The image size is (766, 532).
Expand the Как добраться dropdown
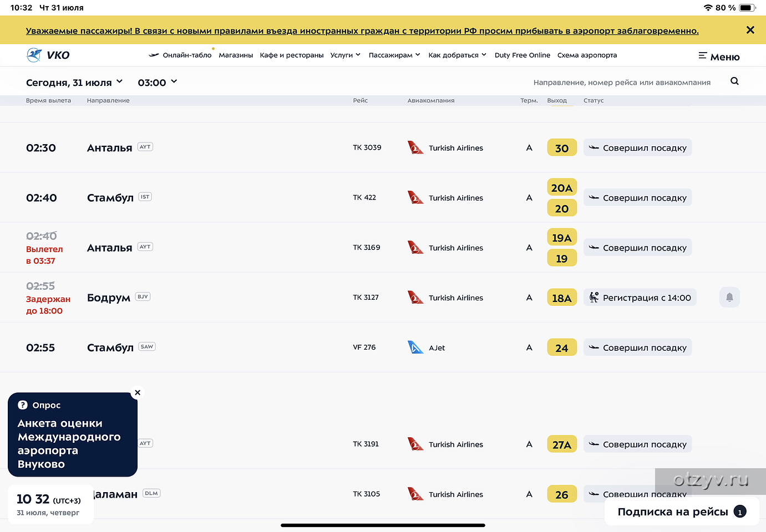457,55
